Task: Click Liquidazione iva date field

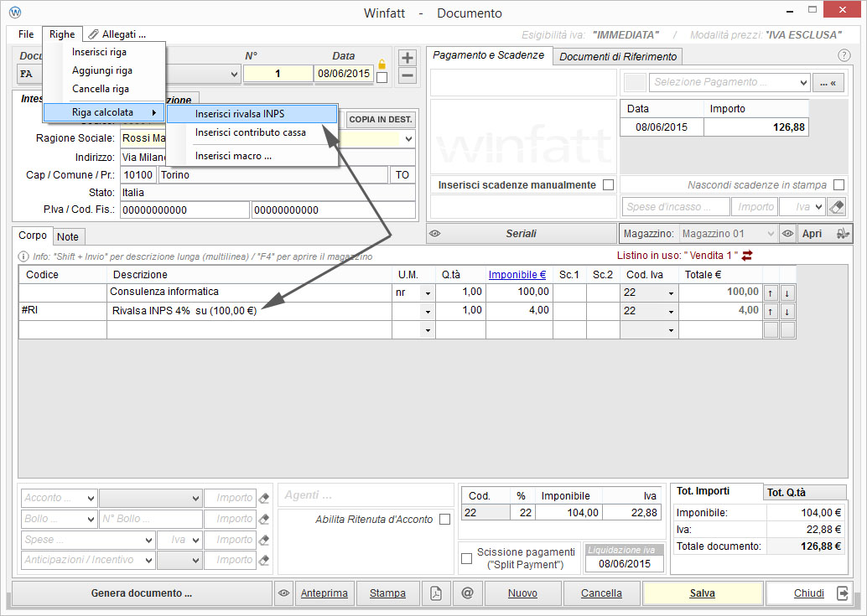Action: tap(625, 564)
